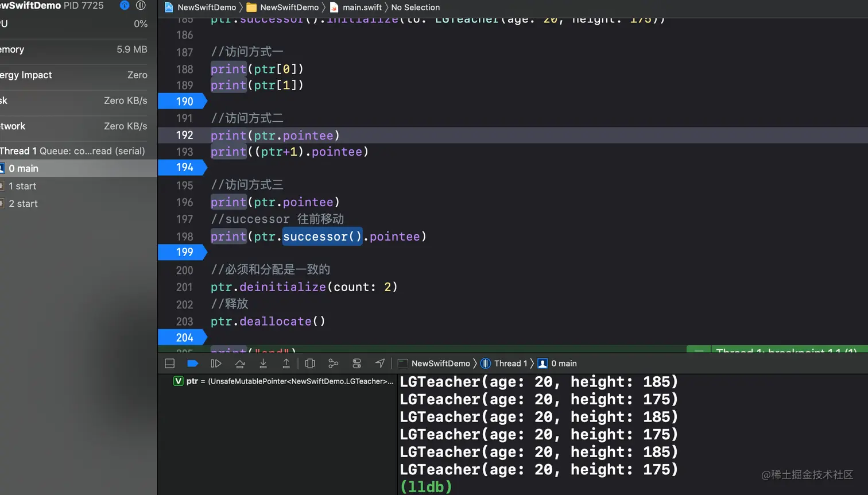Hide the debug area toggle icon
This screenshot has width=868, height=495.
tap(169, 363)
